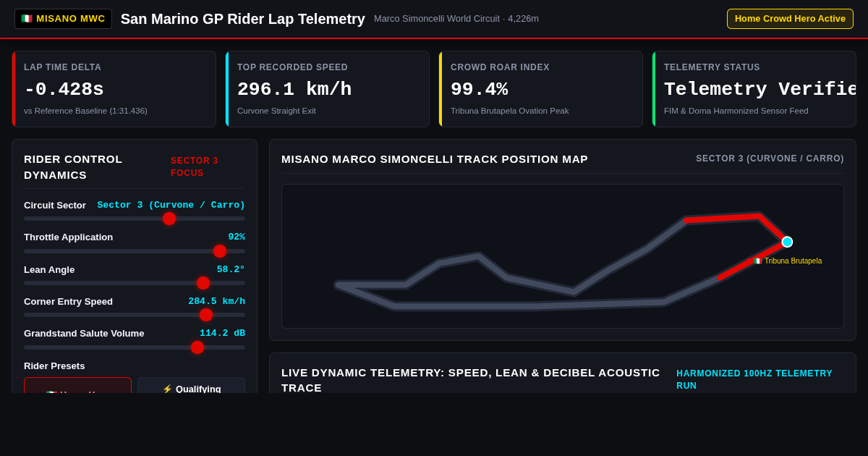Click the Crowd Roar Index card
This screenshot has height=456, width=868.
point(540,89)
